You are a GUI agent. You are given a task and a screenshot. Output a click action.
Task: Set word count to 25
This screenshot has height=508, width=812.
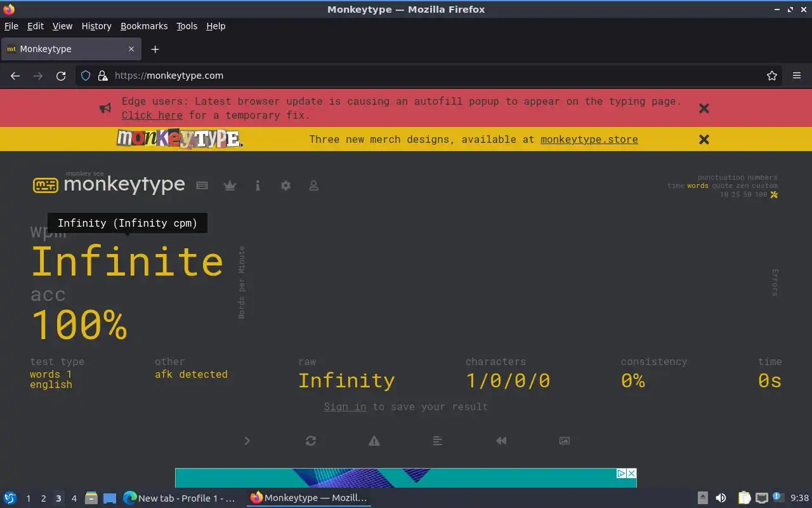click(x=736, y=194)
